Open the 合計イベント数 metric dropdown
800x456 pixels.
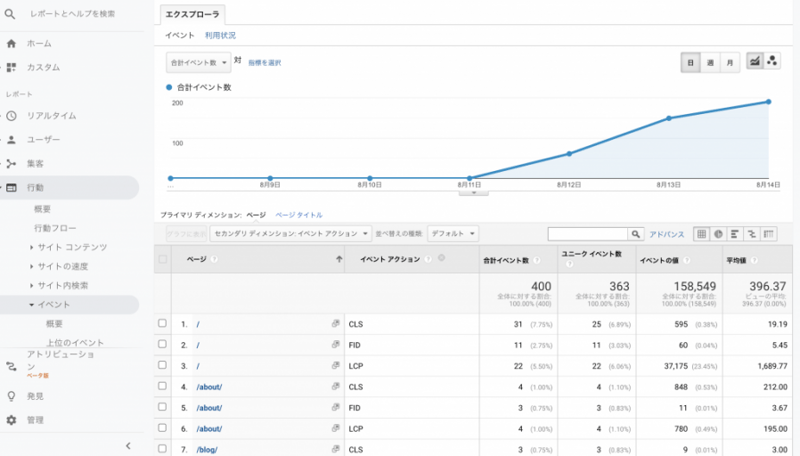pos(197,62)
